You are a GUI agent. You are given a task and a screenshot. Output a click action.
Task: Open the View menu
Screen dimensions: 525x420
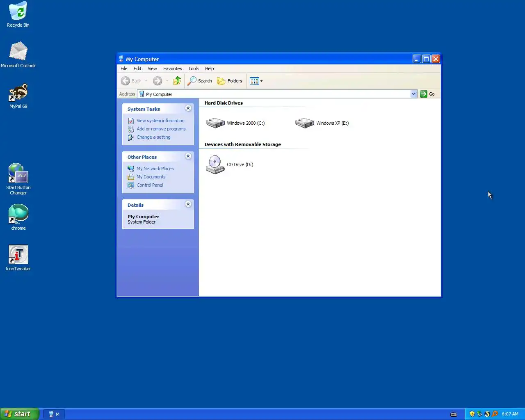[x=152, y=68]
